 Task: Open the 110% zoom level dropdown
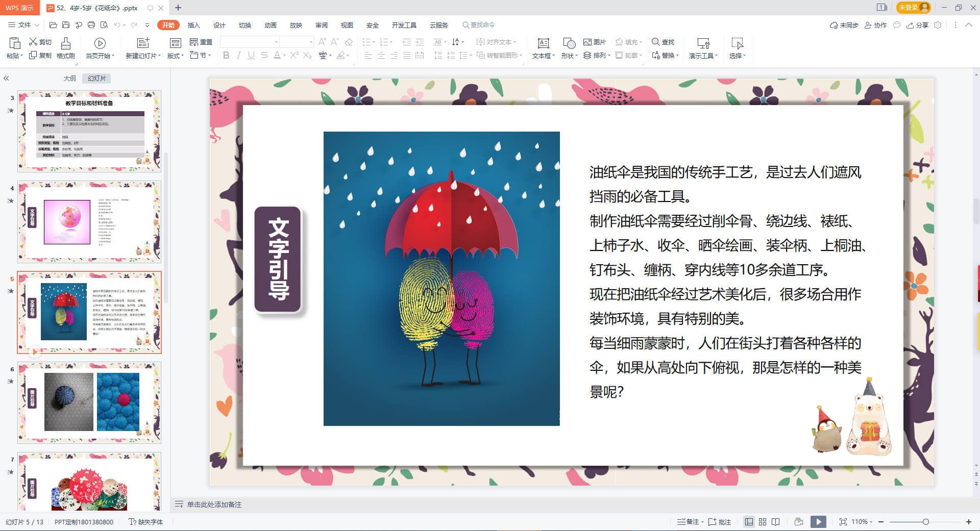coord(862,522)
